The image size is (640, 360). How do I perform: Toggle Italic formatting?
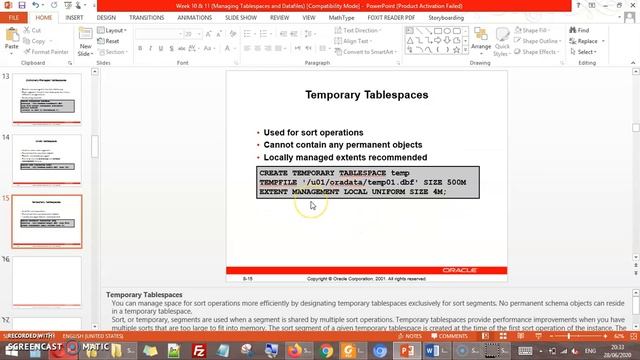click(x=150, y=49)
